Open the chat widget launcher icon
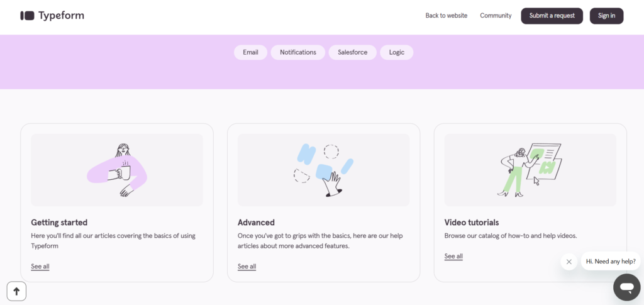The width and height of the screenshot is (644, 305). pyautogui.click(x=627, y=287)
